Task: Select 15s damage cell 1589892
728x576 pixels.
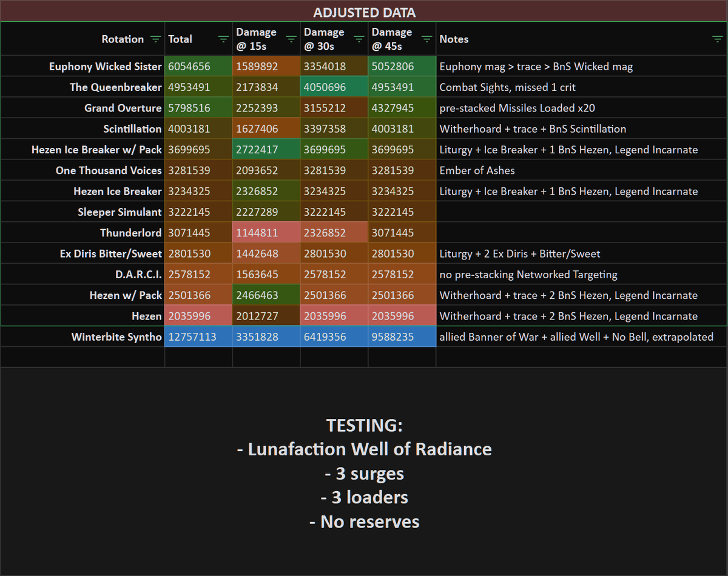Action: pyautogui.click(x=266, y=67)
